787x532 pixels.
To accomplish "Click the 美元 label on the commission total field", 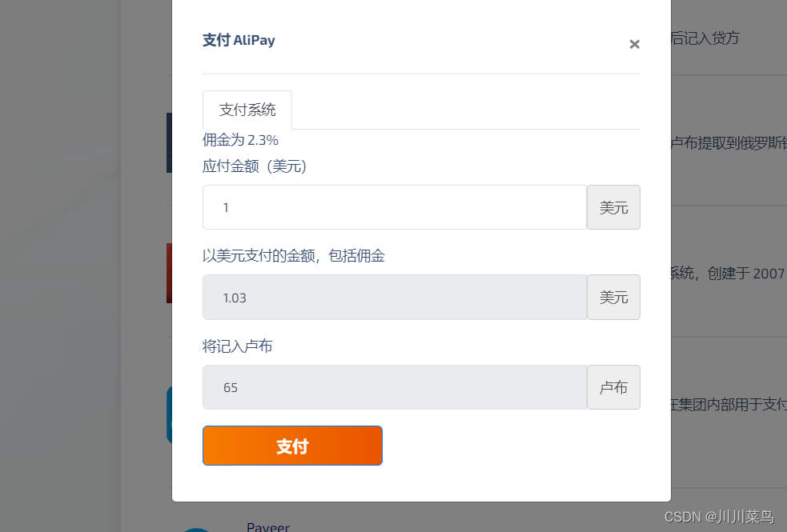I will coord(613,297).
